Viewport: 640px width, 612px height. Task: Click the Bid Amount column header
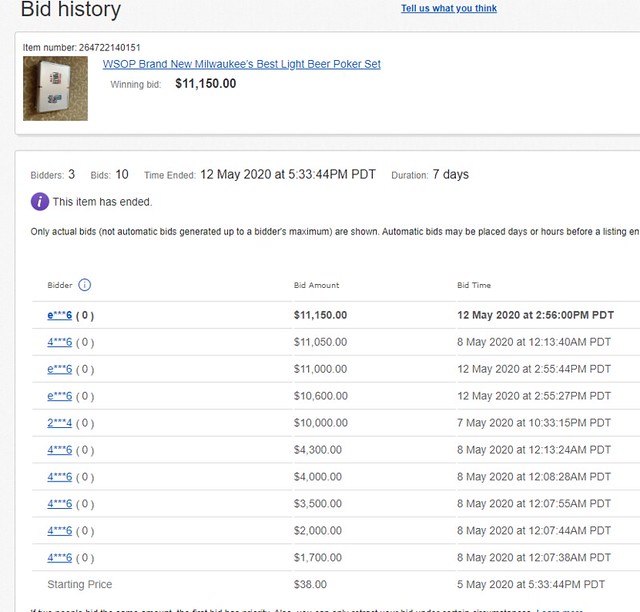(316, 285)
